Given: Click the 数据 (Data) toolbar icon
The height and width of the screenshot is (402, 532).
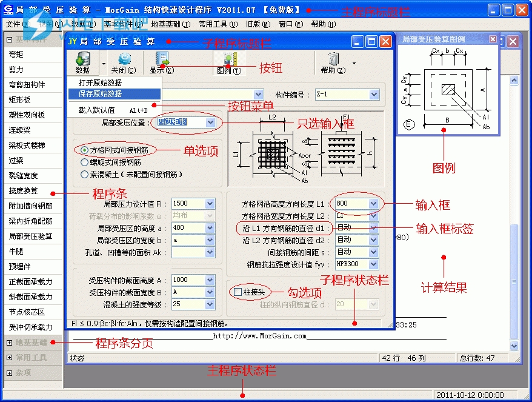Looking at the screenshot, I should point(83,63).
